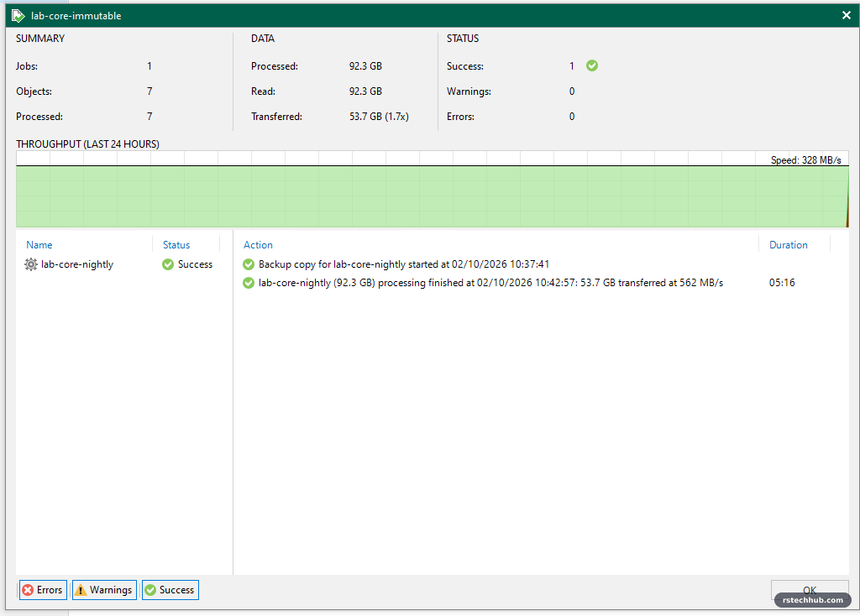Click the 'Errors:' status label

pos(460,117)
